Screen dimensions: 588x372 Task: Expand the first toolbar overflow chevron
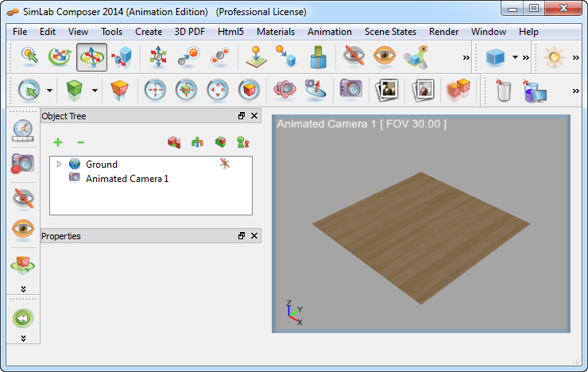466,57
